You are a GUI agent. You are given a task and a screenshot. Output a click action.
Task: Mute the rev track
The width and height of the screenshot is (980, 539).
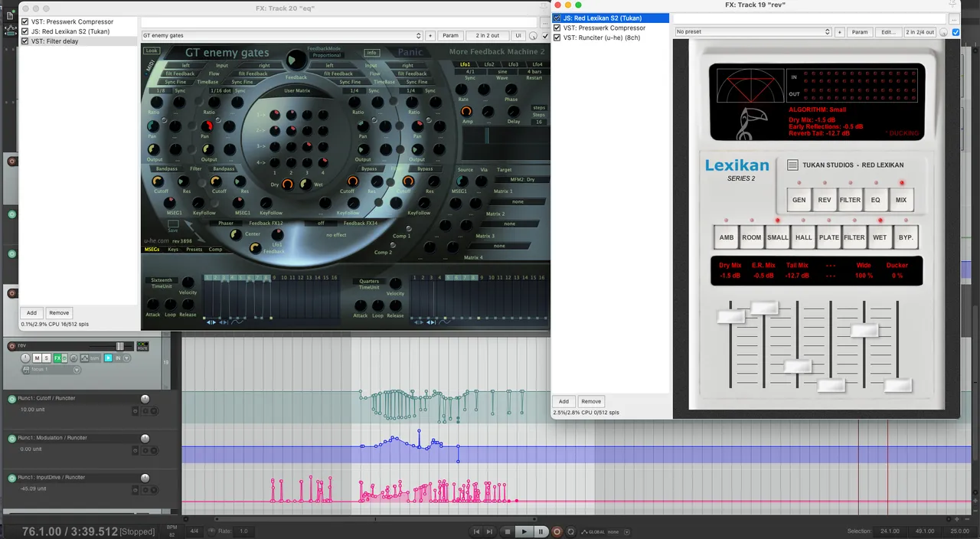point(37,358)
